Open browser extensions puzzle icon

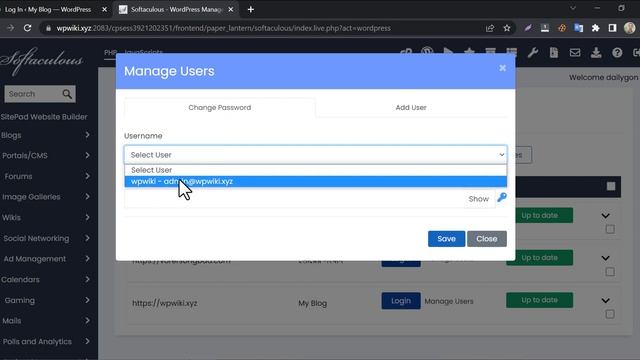pyautogui.click(x=595, y=28)
